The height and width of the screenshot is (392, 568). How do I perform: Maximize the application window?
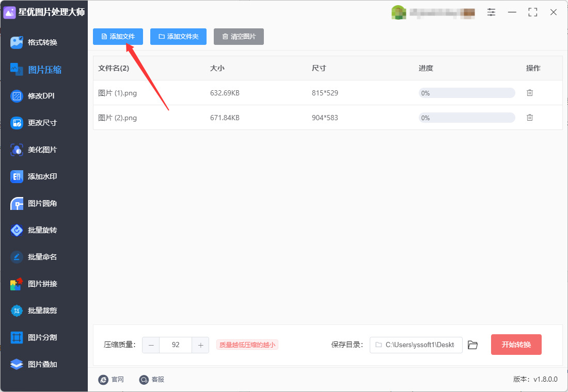coord(532,12)
